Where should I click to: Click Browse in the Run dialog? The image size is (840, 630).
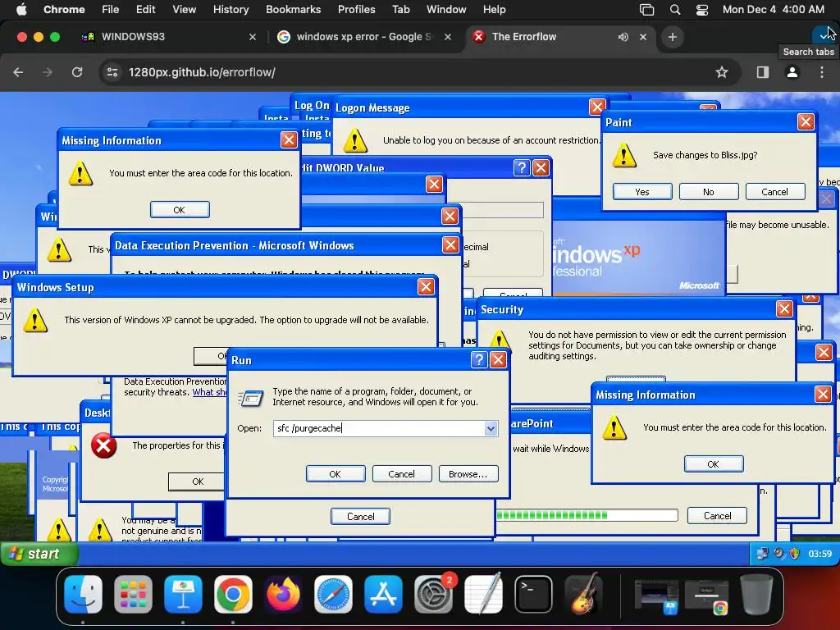(x=468, y=474)
